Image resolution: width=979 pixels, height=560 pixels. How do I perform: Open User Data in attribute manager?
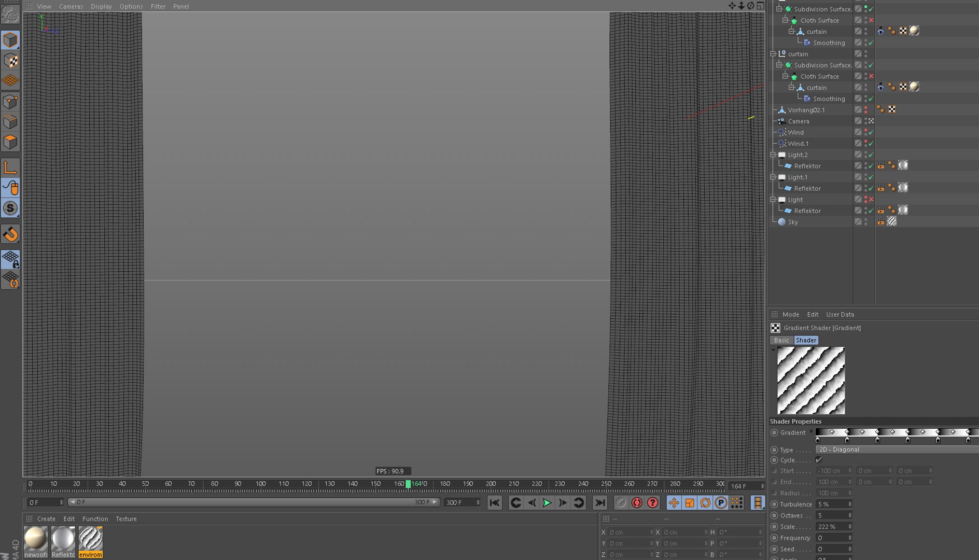click(x=840, y=314)
